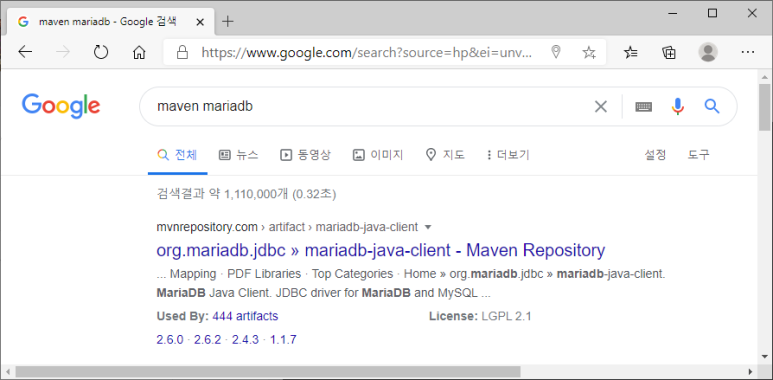Reload the current page

click(101, 52)
